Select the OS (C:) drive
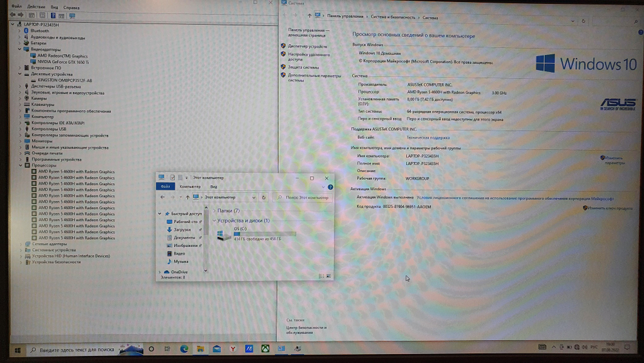 [256, 233]
